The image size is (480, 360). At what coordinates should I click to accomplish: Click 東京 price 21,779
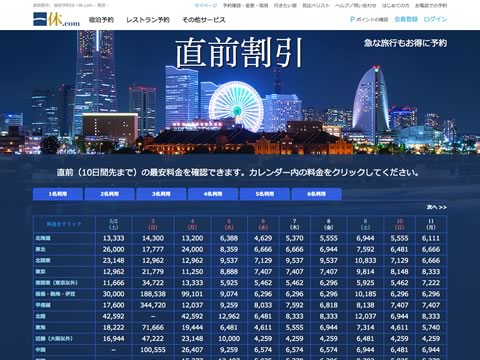point(153,272)
